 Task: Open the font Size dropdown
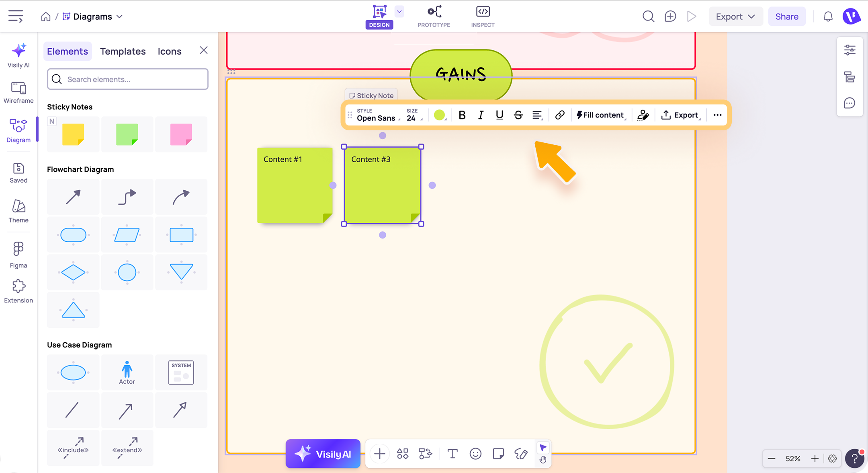pos(414,115)
